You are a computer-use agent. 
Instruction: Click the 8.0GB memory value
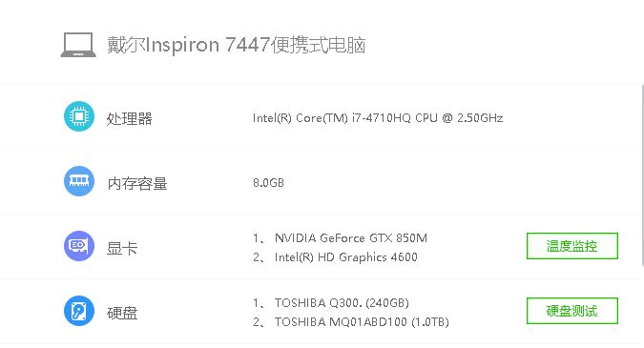[269, 183]
